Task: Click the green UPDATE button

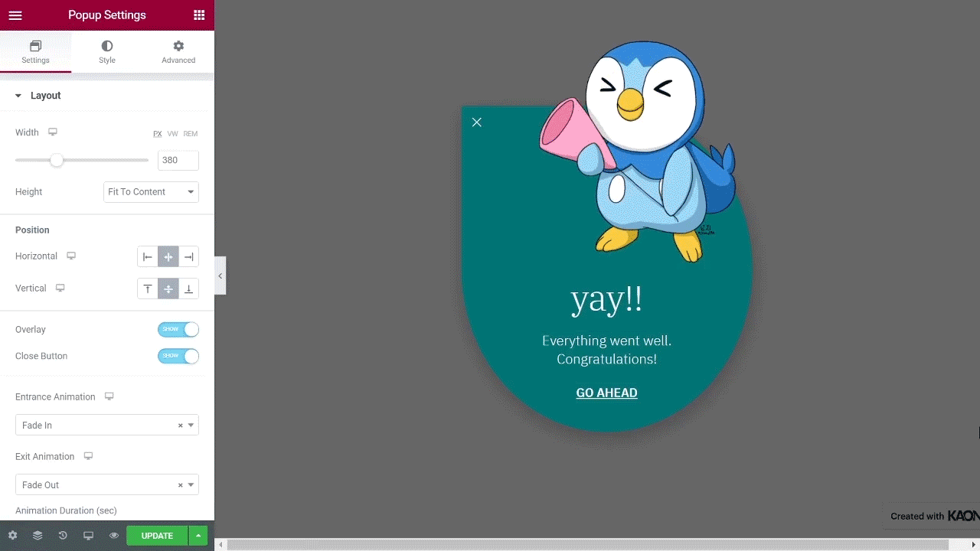Action: point(157,536)
